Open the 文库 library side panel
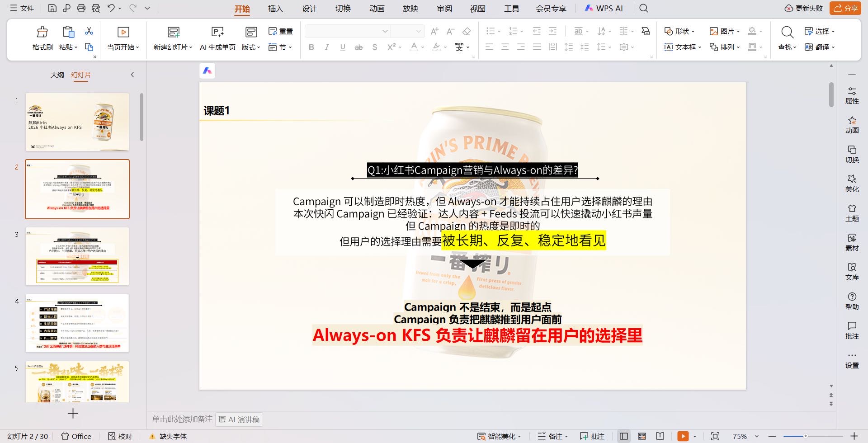This screenshot has width=868, height=443. (x=852, y=272)
